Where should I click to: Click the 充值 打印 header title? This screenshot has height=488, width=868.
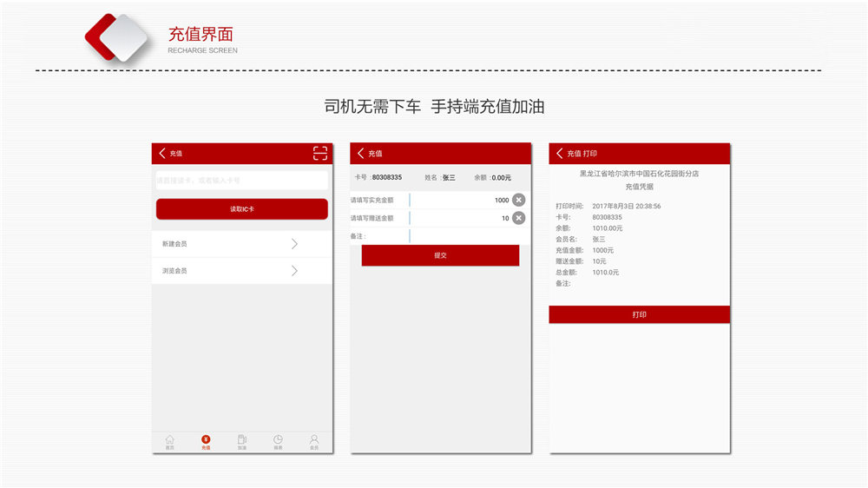582,154
